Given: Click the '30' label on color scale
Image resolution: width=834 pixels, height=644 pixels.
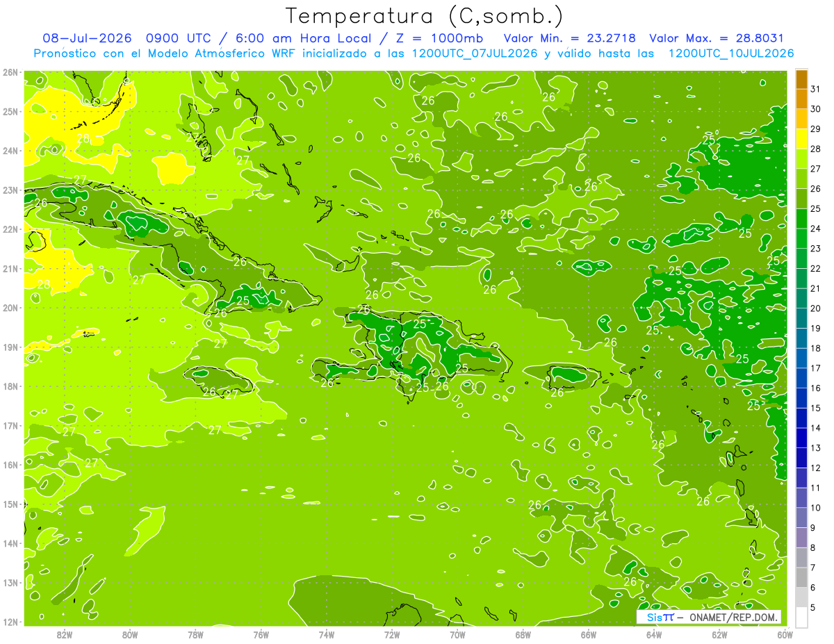Looking at the screenshot, I should click(x=815, y=109).
